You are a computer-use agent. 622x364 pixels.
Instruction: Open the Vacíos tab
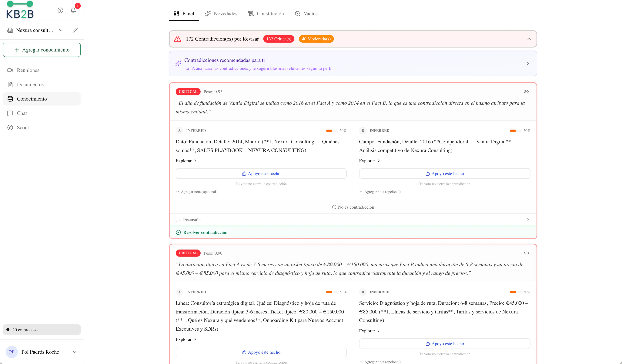(x=306, y=14)
